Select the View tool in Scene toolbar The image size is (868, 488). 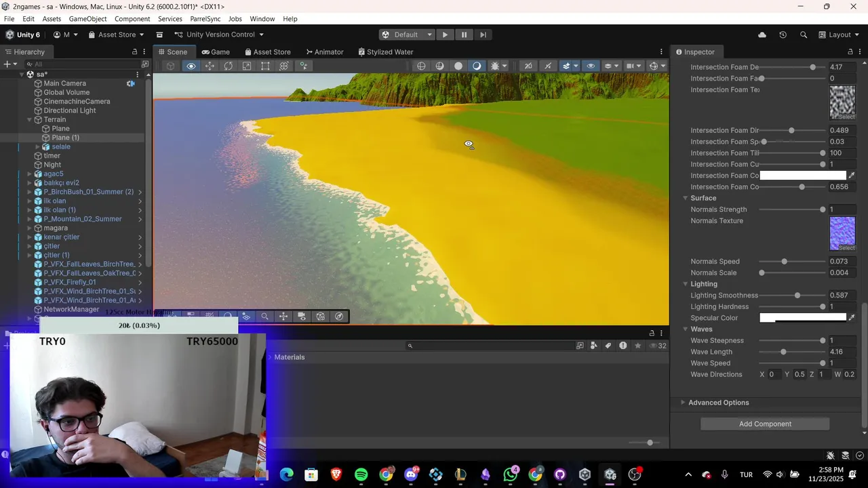click(191, 66)
